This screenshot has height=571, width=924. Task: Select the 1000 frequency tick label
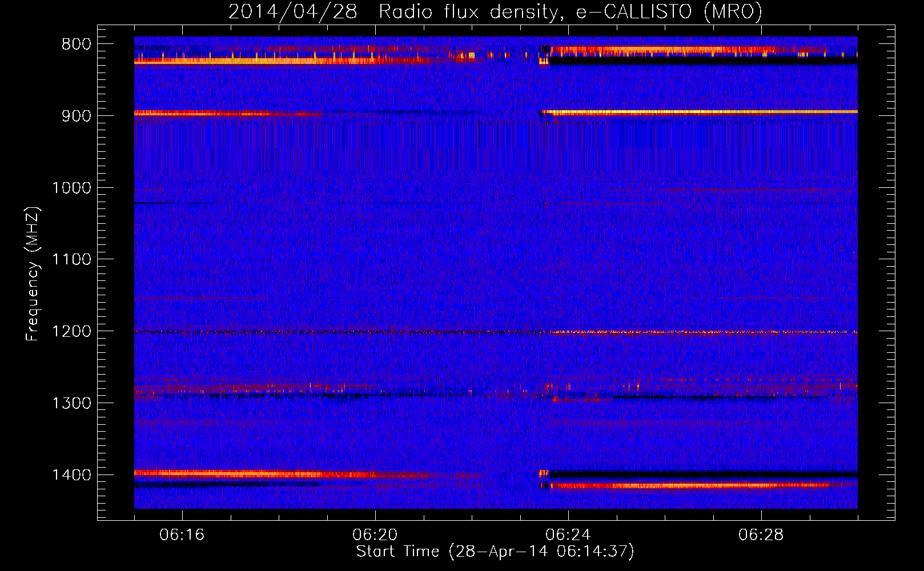click(x=71, y=188)
